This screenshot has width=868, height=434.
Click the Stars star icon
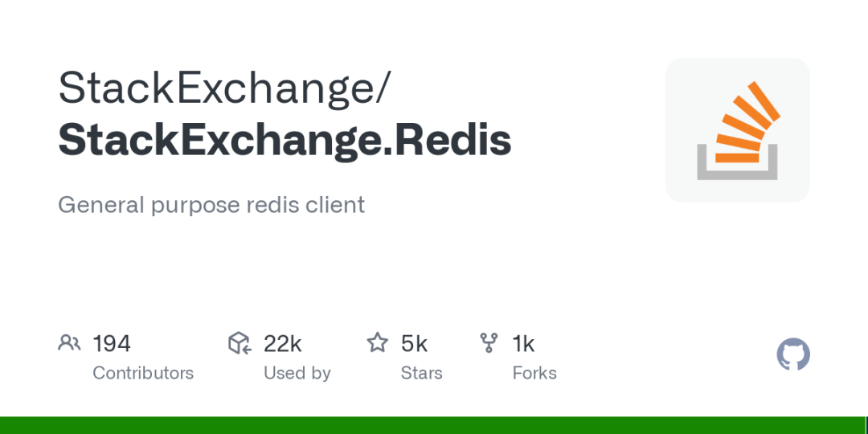pyautogui.click(x=377, y=343)
